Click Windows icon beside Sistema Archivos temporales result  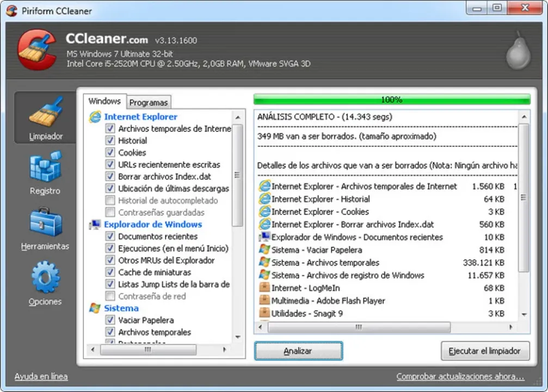[264, 262]
